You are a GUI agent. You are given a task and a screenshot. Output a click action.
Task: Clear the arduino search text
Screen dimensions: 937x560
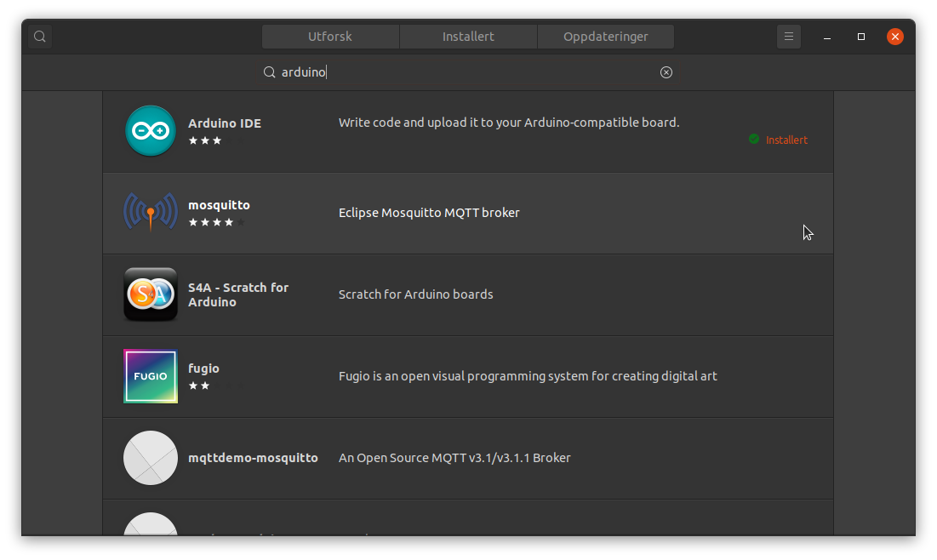(666, 72)
